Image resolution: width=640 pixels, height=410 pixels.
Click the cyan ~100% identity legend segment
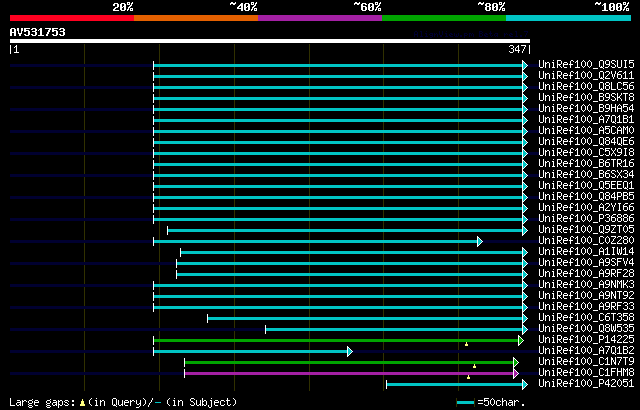coord(569,18)
